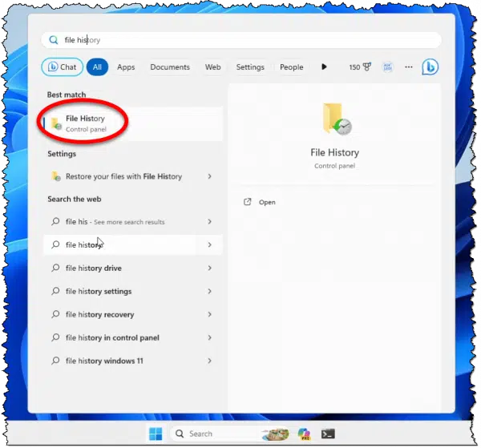The height and width of the screenshot is (448, 481).
Task: Open File History best match result
Action: tap(133, 123)
